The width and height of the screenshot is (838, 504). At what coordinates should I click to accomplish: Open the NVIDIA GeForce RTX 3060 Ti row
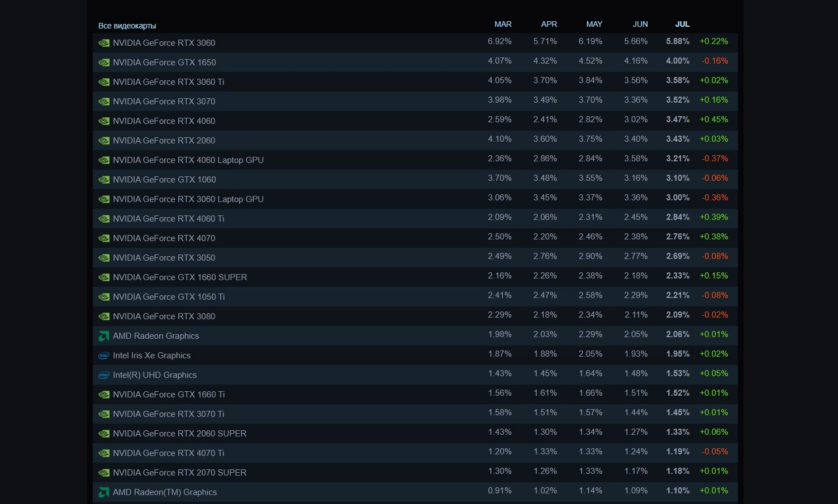[x=168, y=82]
